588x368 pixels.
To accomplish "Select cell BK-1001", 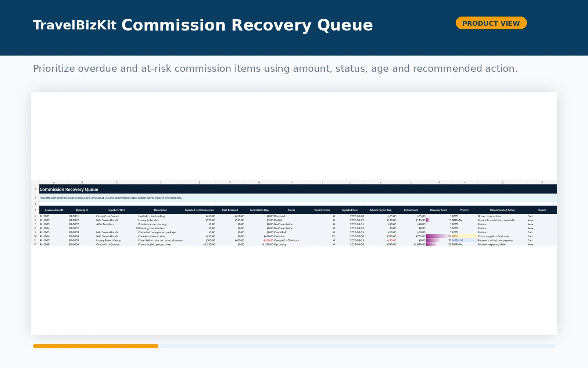I will [x=82, y=216].
